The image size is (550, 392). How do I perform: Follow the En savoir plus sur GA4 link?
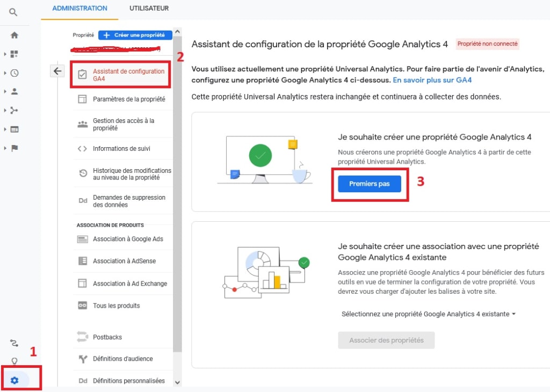[432, 80]
